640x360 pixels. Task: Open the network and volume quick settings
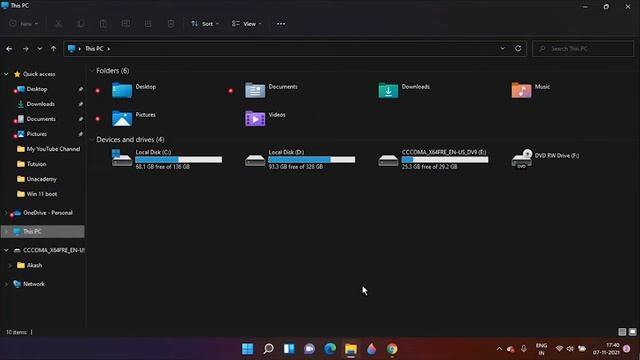tap(571, 349)
